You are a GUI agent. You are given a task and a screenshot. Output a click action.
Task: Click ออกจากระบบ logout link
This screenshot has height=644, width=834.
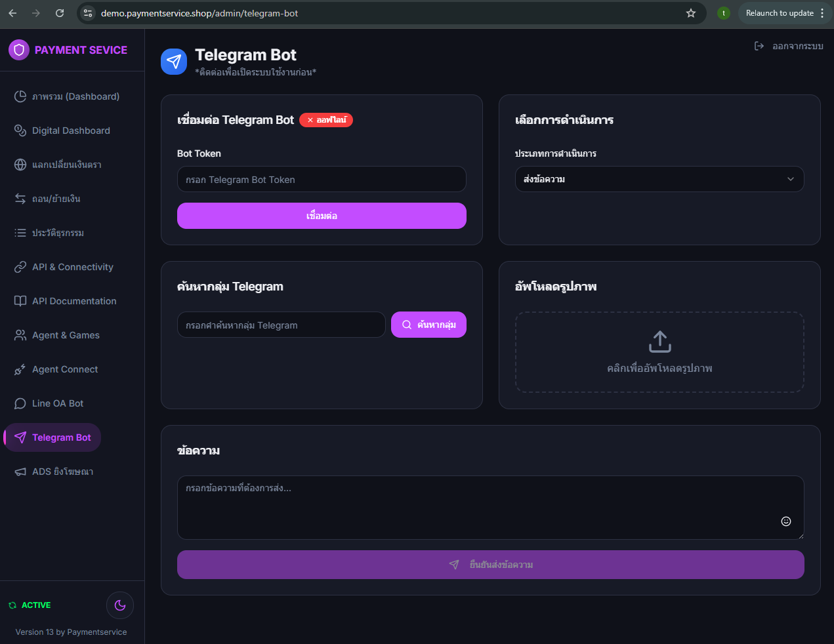tap(789, 46)
